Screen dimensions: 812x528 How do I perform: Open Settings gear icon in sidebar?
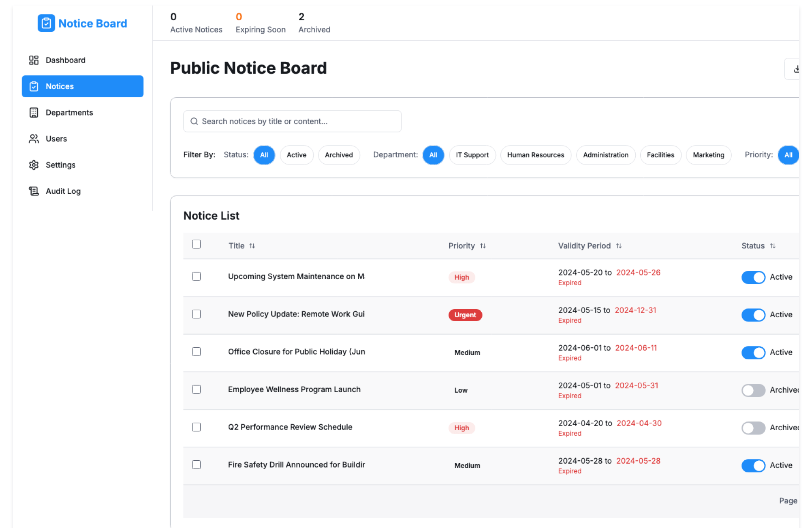tap(34, 165)
